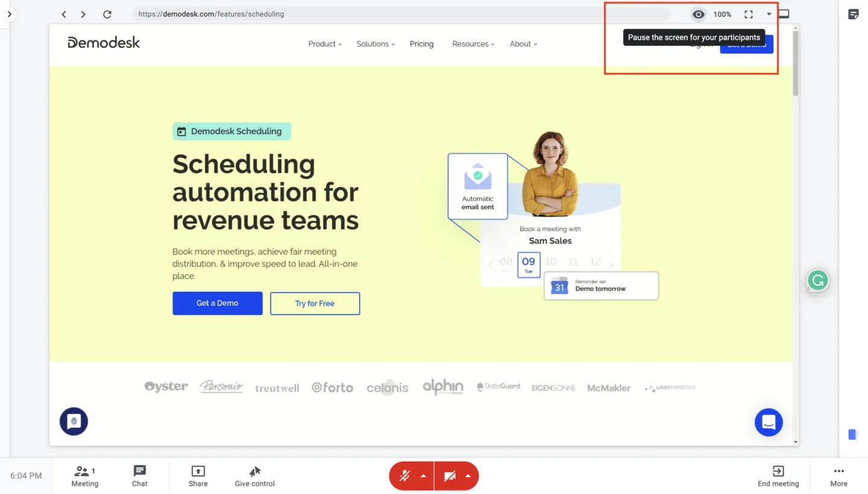
Task: Click the page's vertical scrollbar
Action: point(796,63)
